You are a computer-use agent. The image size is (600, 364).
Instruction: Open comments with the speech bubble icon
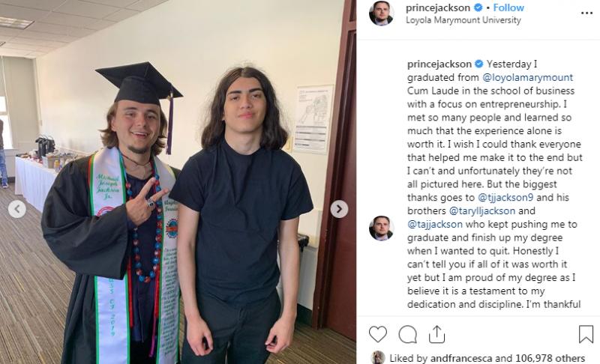(x=407, y=334)
